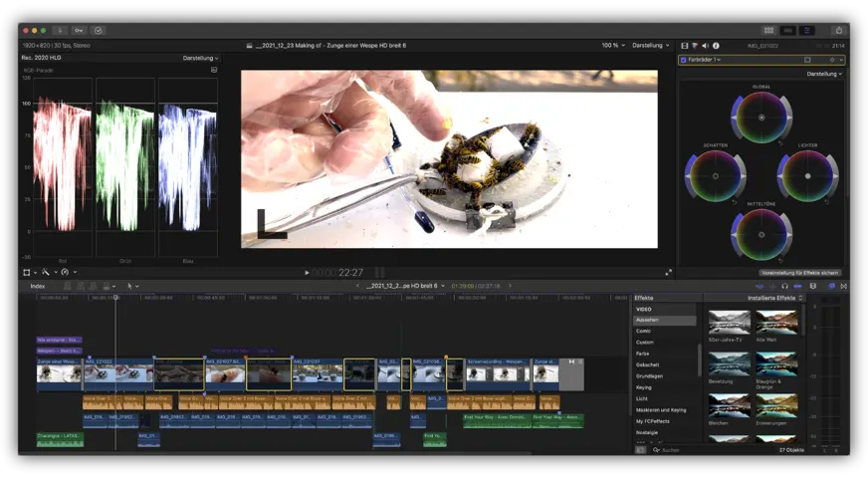
Task: Open clip appearance filmstrip icon in timeline
Action: [812, 287]
